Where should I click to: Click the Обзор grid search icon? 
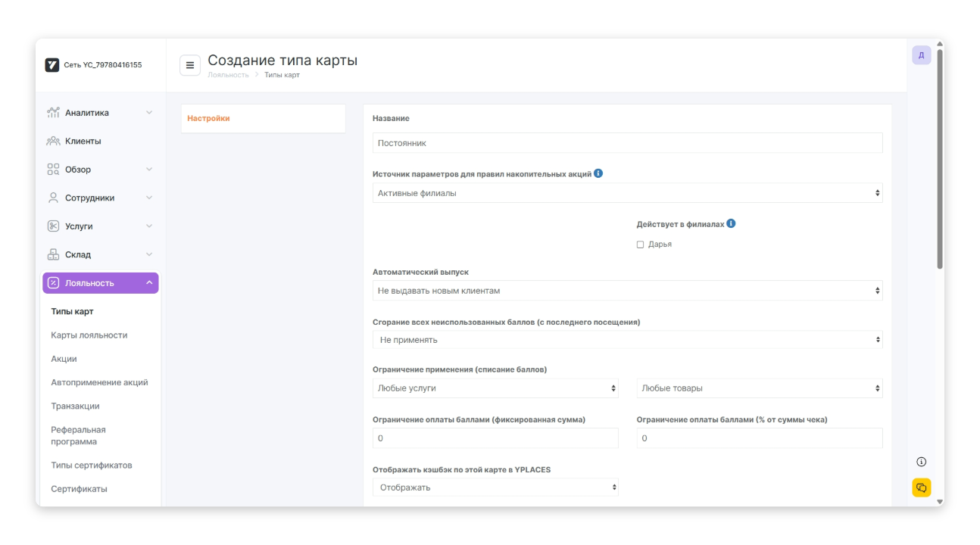tap(53, 170)
